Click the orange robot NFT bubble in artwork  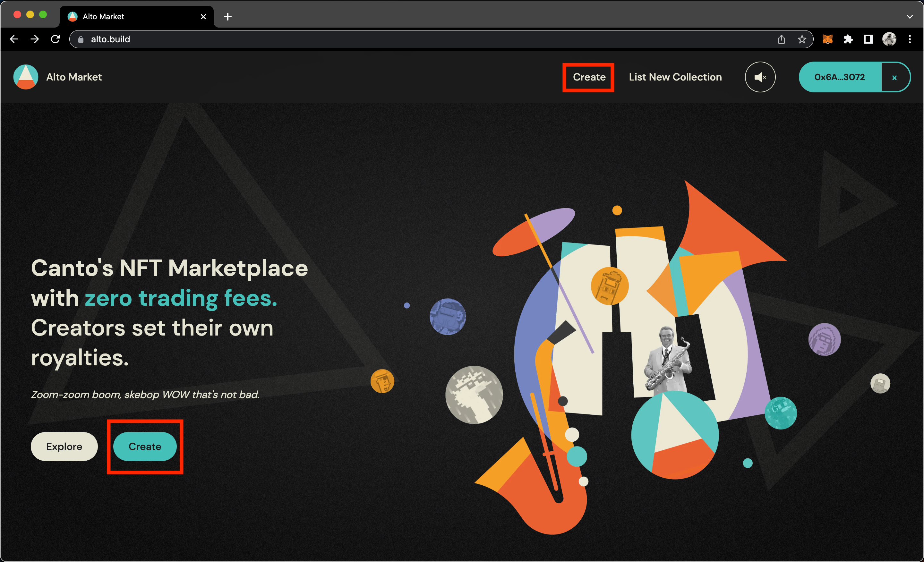(x=610, y=286)
